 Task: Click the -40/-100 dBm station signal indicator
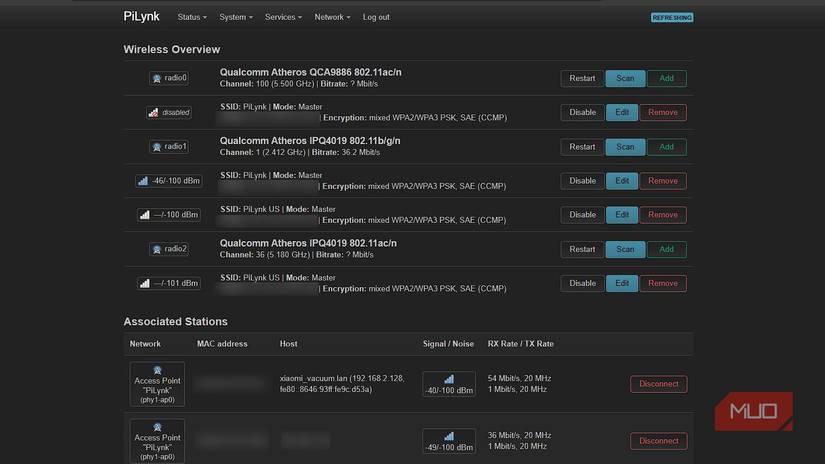point(449,384)
